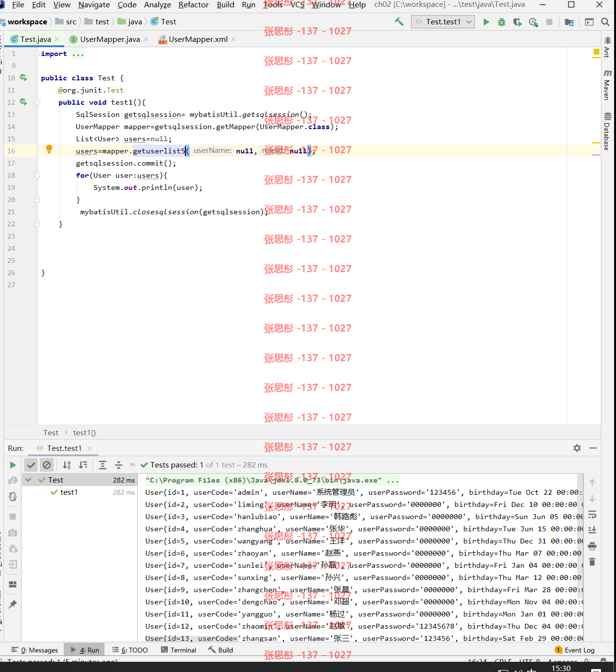Viewport: 616px width, 672px height.
Task: Toggle Show Ignored tests
Action: tap(47, 465)
